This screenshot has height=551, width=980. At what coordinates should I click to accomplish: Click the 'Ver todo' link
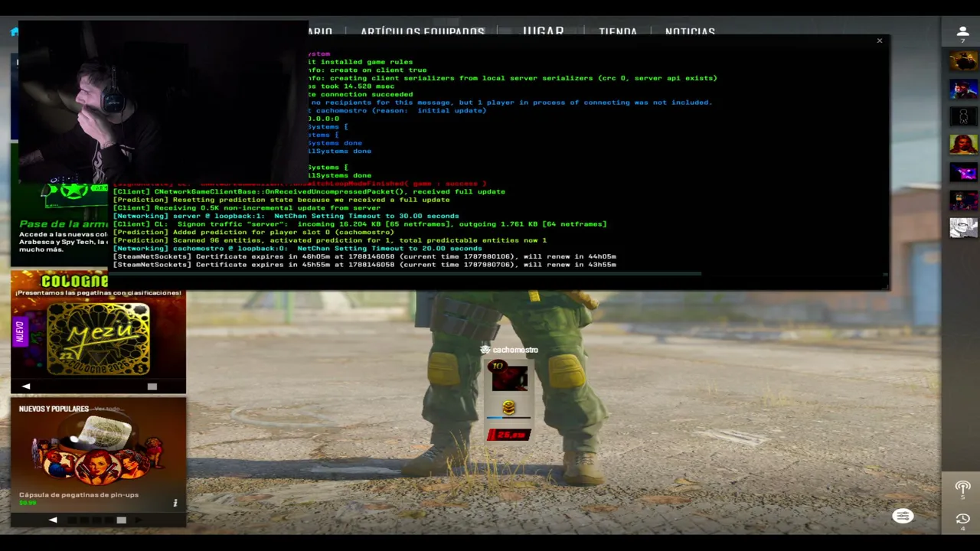click(x=107, y=409)
